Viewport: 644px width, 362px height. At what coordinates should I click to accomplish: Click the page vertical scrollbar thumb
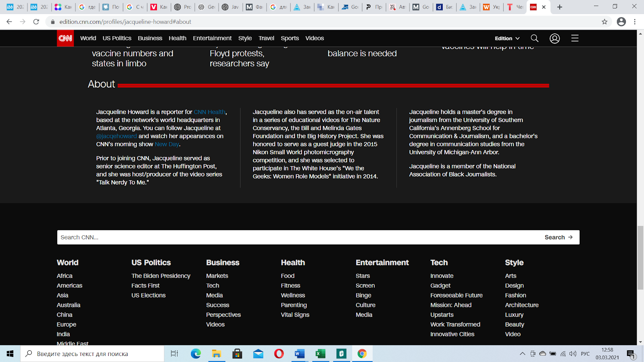(x=640, y=258)
